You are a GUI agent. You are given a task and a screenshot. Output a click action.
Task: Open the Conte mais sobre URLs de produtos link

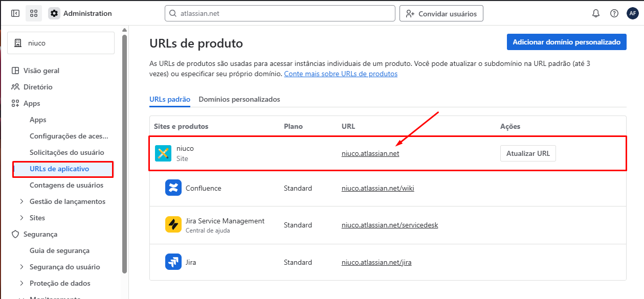click(341, 74)
